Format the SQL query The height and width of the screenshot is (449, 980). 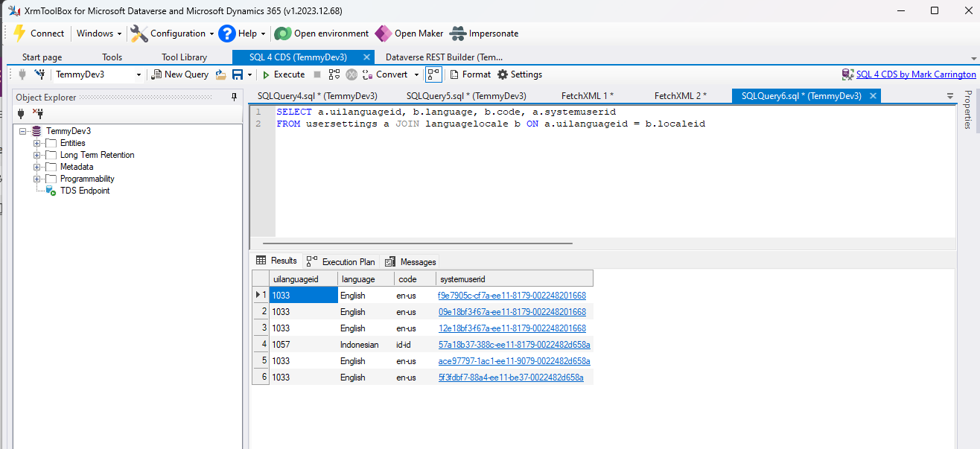470,74
